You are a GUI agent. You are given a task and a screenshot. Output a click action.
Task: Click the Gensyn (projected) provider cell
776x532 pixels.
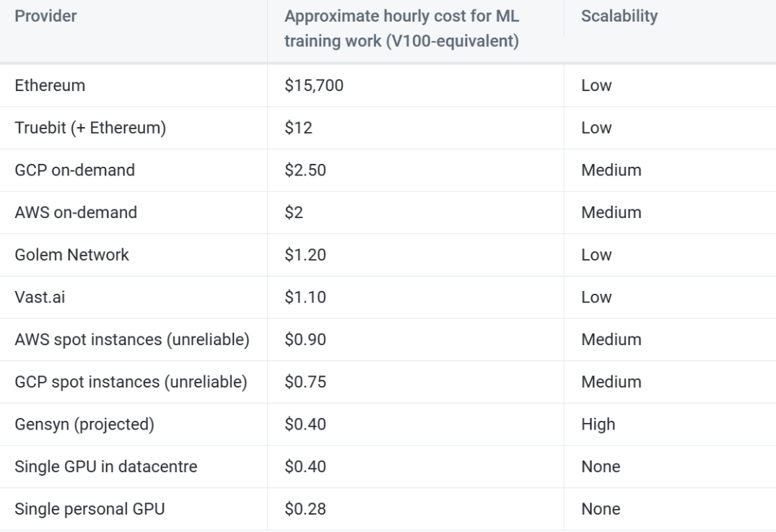point(84,424)
